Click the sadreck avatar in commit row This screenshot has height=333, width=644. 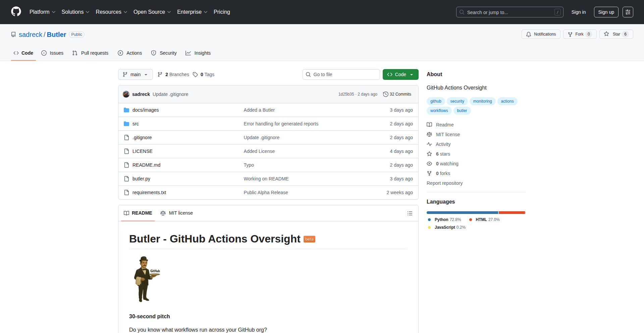pos(126,94)
